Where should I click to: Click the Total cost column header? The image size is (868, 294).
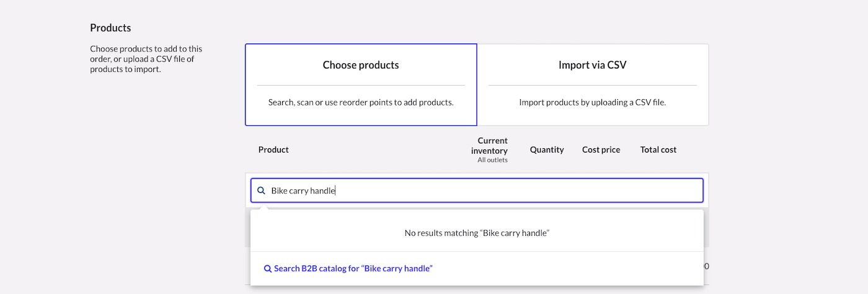658,149
